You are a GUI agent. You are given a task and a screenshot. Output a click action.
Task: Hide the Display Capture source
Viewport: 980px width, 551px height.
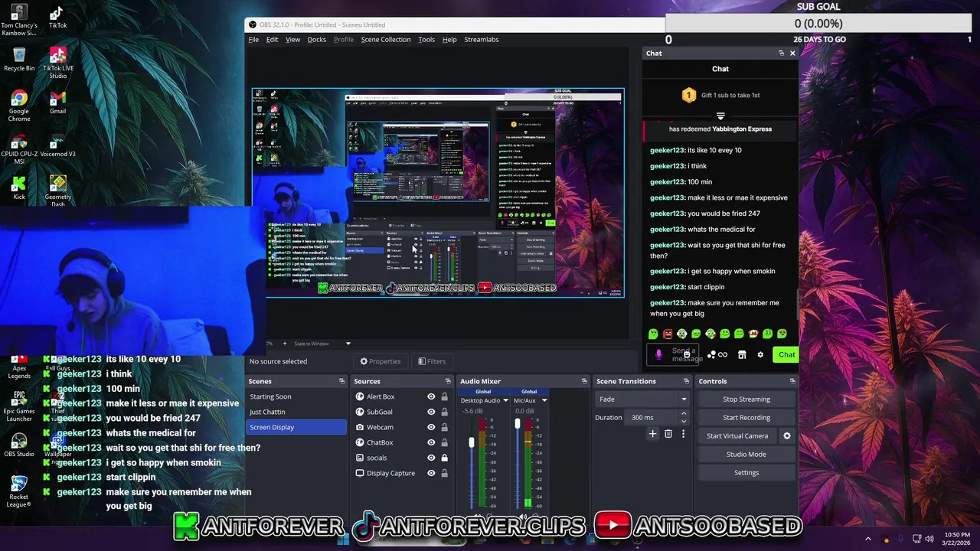coord(431,473)
